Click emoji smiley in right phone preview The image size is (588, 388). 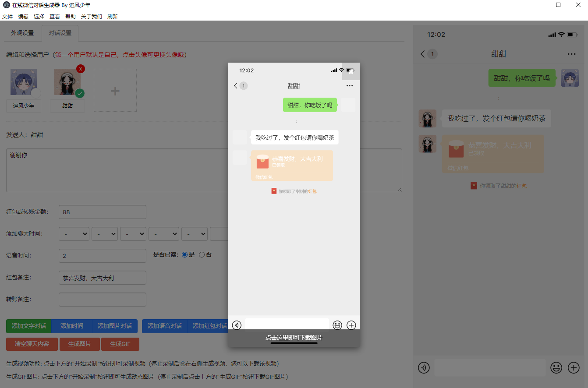[556, 368]
